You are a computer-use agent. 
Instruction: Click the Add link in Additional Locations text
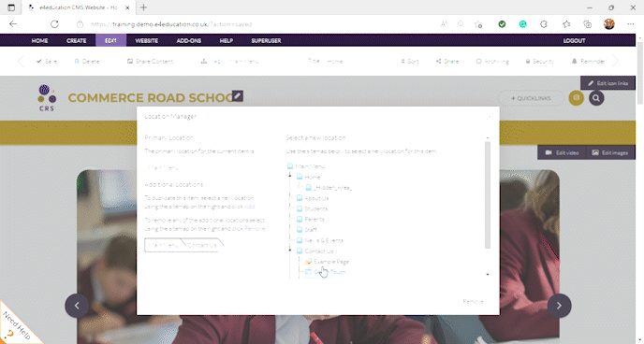[x=250, y=207]
